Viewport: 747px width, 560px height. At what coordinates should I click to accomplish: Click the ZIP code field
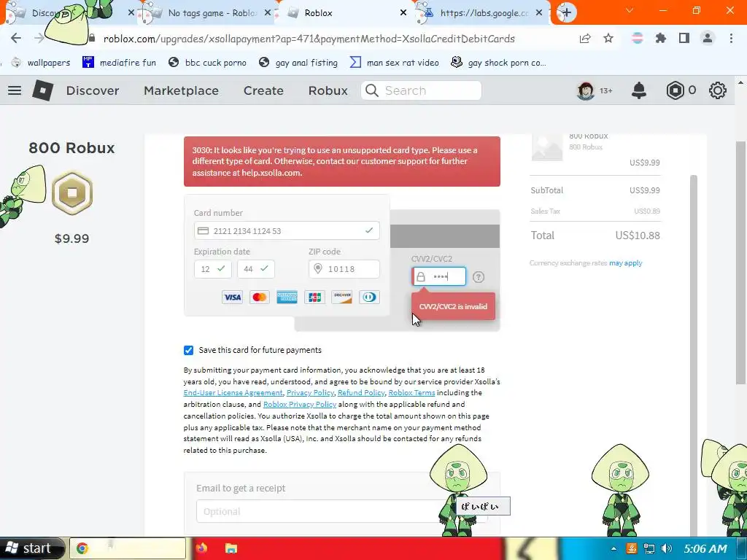point(344,269)
